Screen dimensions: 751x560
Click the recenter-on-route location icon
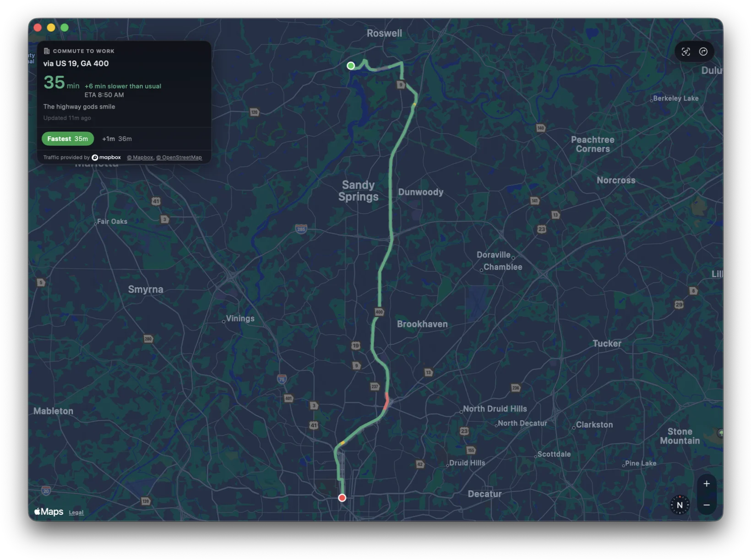pyautogui.click(x=686, y=52)
